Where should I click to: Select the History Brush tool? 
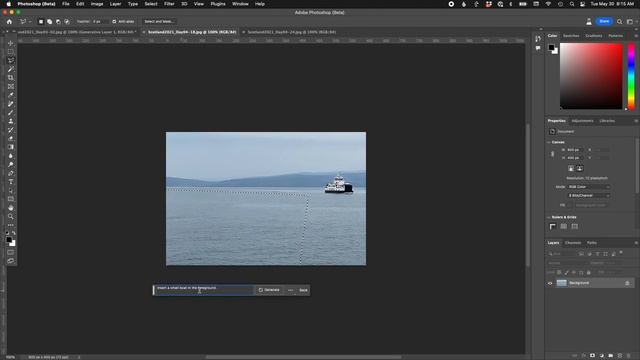[x=11, y=130]
